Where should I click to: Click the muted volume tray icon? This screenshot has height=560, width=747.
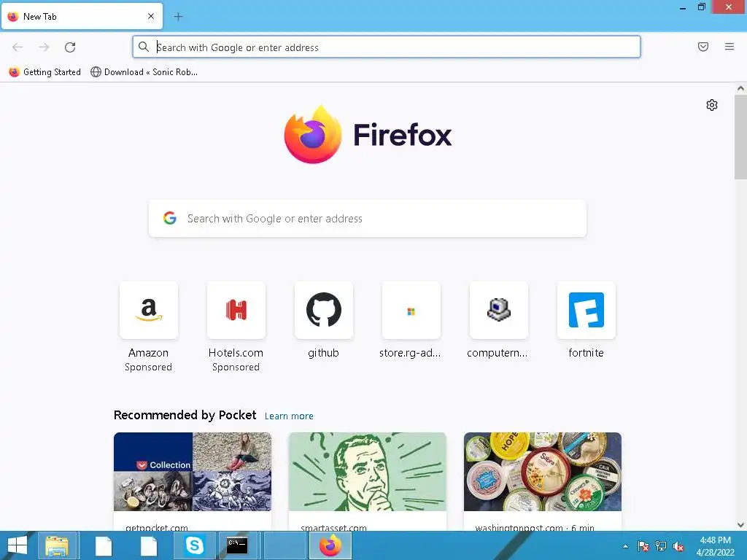(678, 546)
